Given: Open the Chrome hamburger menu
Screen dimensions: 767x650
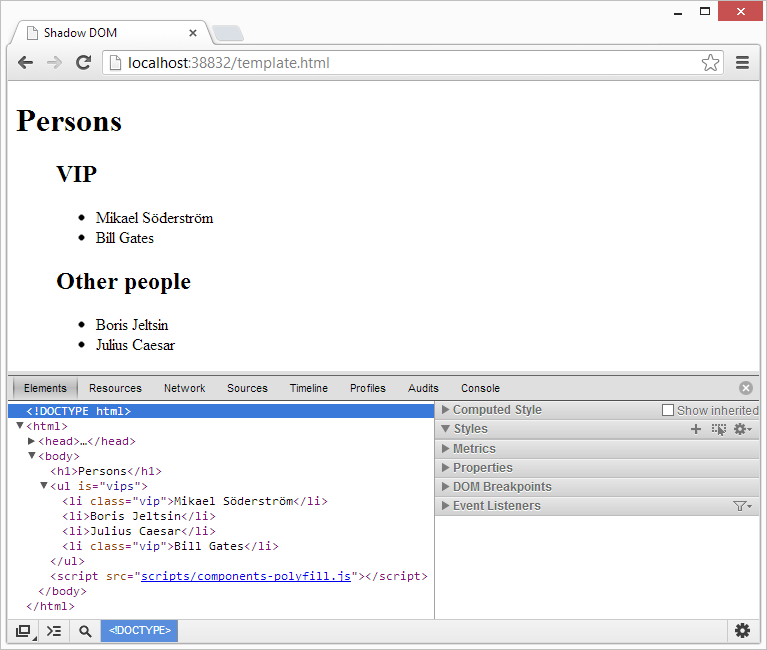Looking at the screenshot, I should tap(743, 63).
